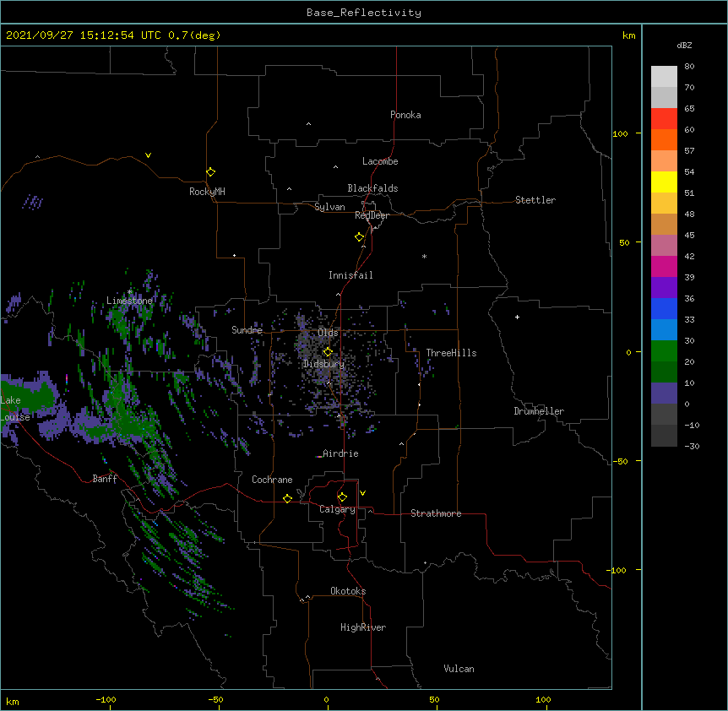Click the Blackfalds town label
This screenshot has height=711, width=728.
pos(372,188)
